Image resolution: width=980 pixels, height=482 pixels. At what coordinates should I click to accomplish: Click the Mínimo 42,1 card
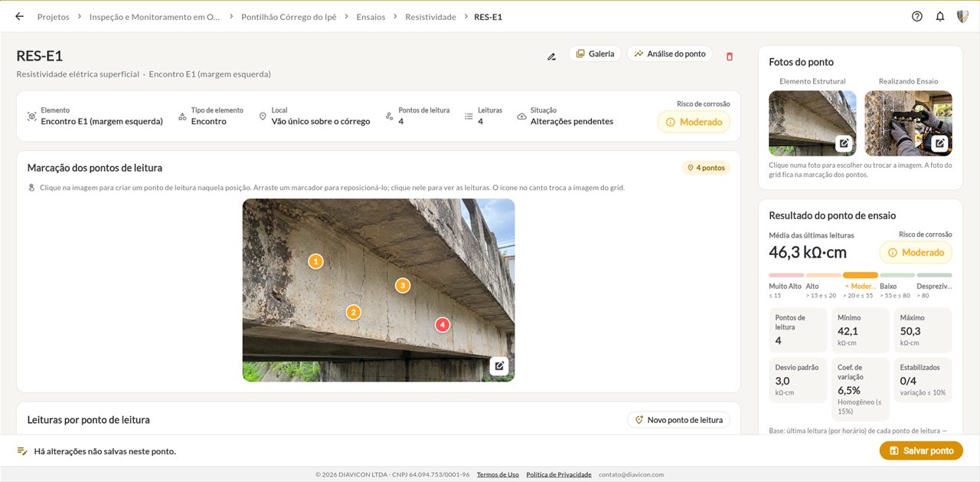coord(859,330)
